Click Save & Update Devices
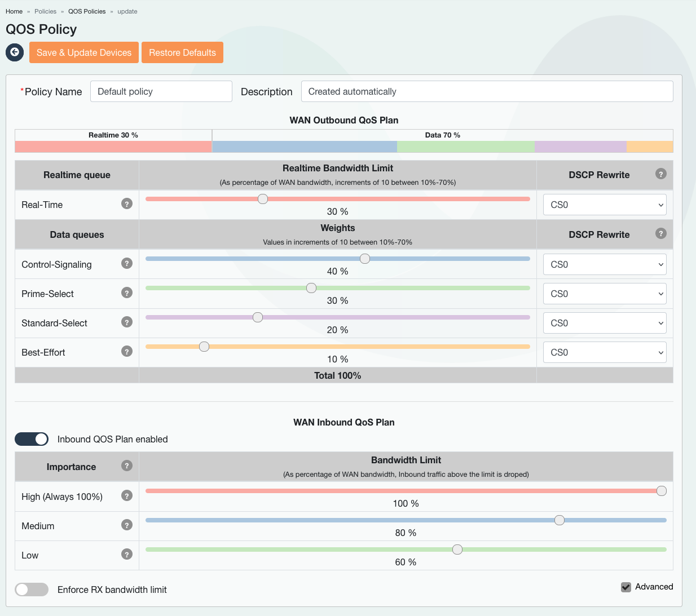 [x=84, y=52]
